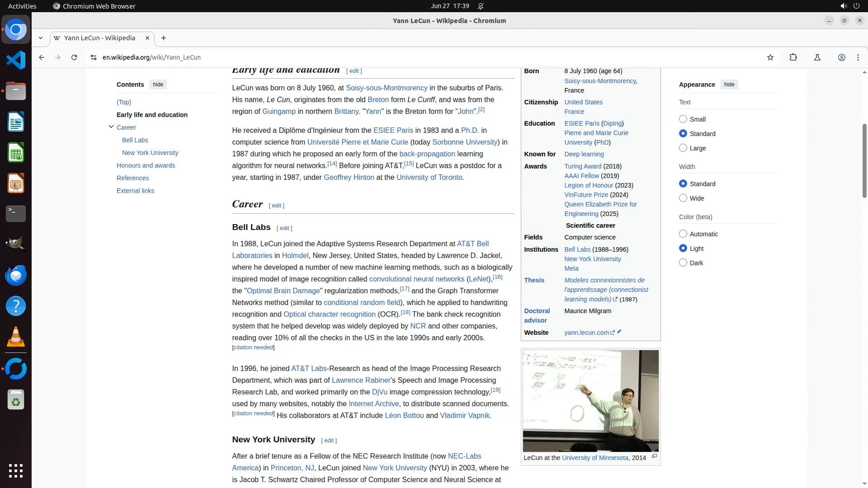Image resolution: width=868 pixels, height=488 pixels.
Task: Set text size to Large
Action: tap(683, 148)
